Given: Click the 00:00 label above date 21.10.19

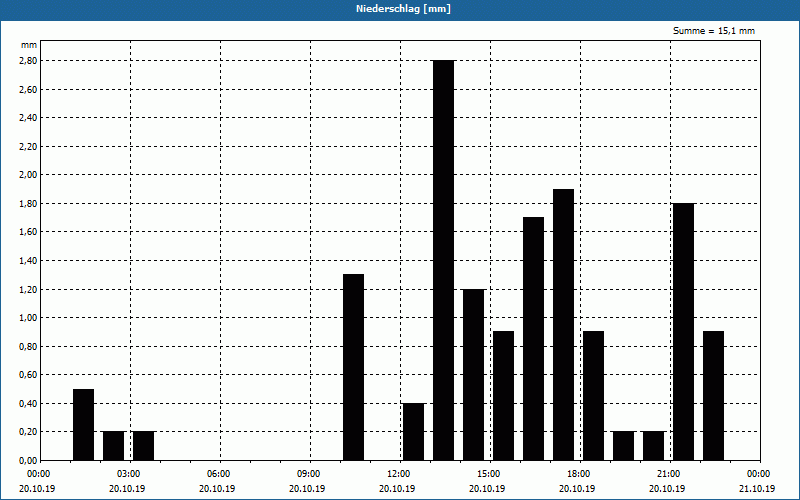Looking at the screenshot, I should point(760,474).
